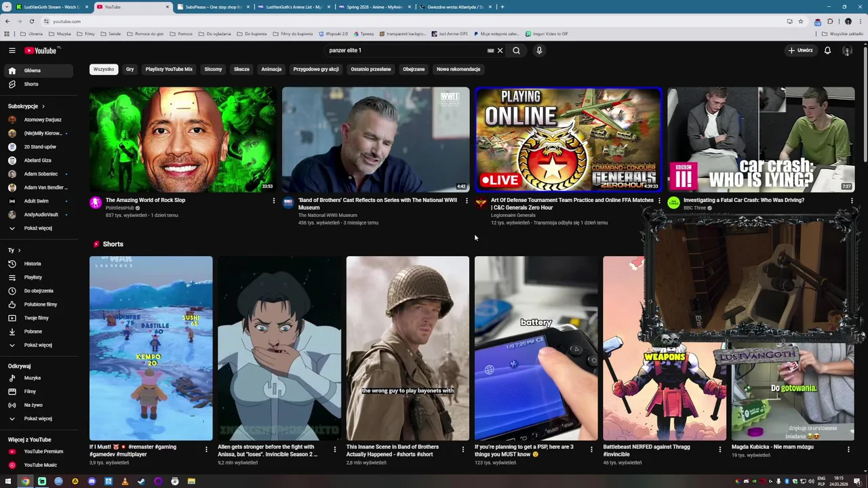Play the Band of Brothers bayonets short
This screenshot has width=868, height=488.
coord(408,348)
